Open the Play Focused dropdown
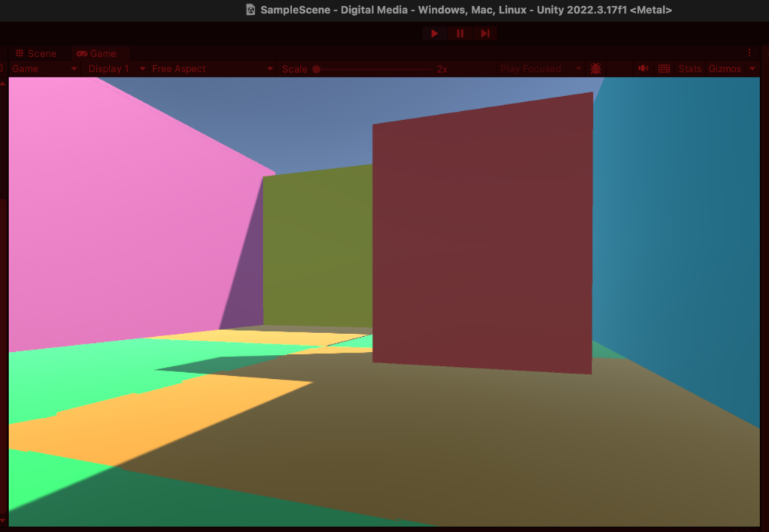 pos(541,69)
